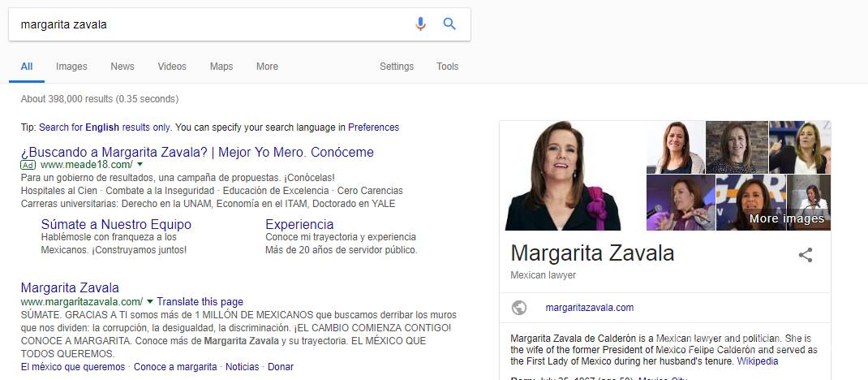Open the 'Donar' sitelink
Screen dimensions: 868x380
(x=281, y=367)
